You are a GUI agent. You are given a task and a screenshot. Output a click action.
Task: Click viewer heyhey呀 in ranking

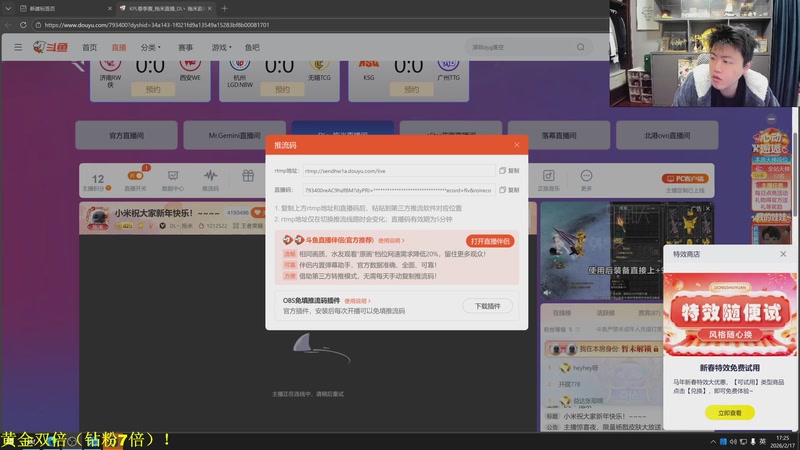point(586,367)
